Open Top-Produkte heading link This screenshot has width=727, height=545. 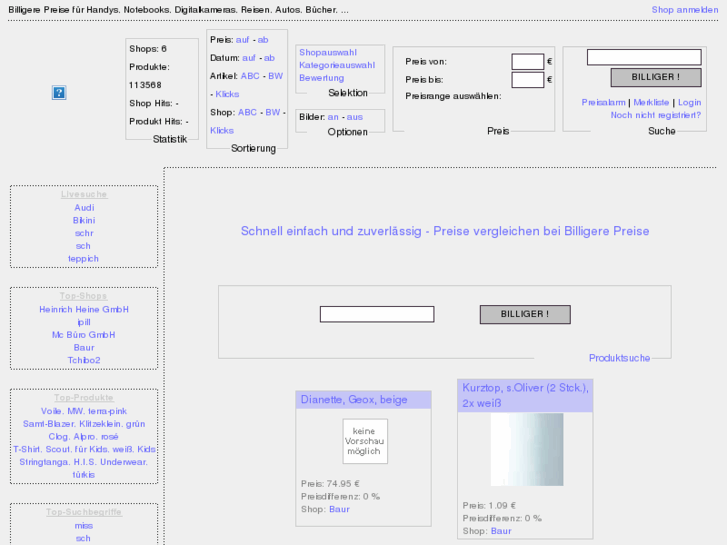click(84, 398)
